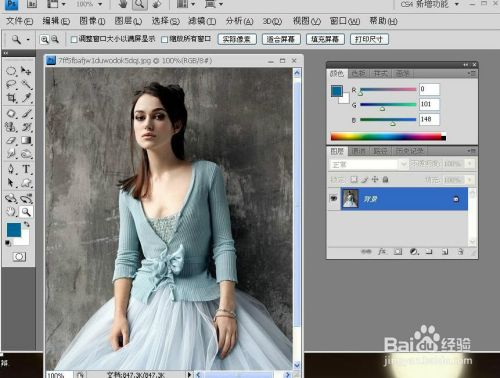
Task: Create a new layer
Action: pos(445,252)
